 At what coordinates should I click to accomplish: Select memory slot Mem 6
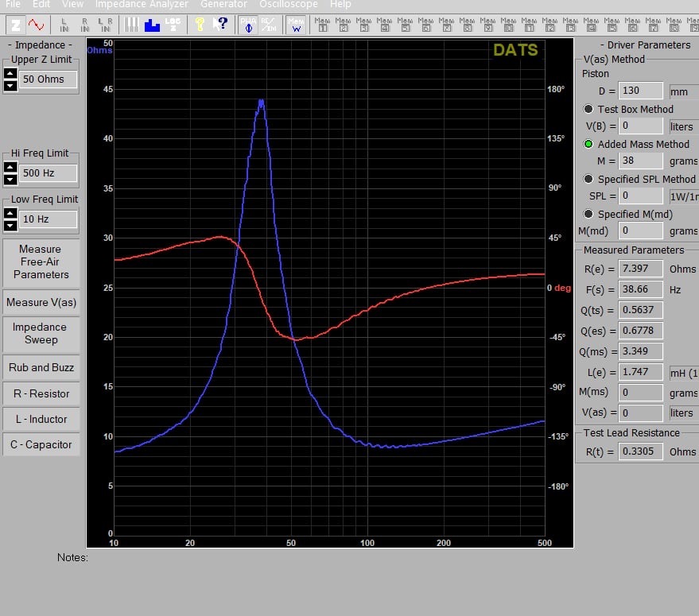click(x=425, y=25)
